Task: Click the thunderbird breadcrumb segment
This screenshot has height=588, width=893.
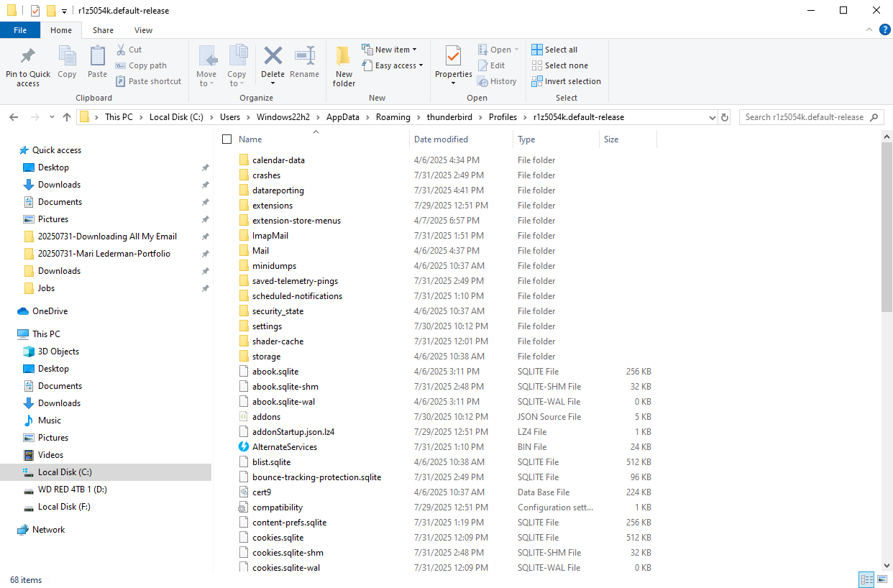Action: [x=450, y=117]
